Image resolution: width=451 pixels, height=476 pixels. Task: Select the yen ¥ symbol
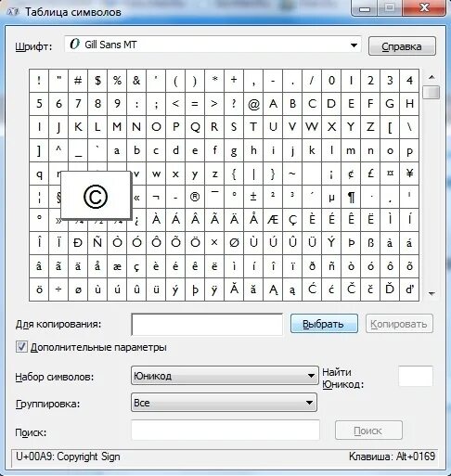click(x=409, y=174)
